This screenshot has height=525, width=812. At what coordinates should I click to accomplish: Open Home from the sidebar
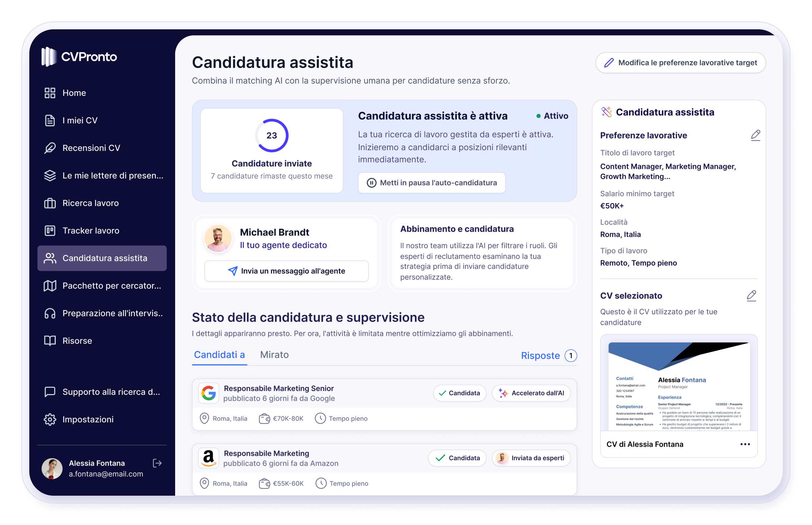coord(74,93)
